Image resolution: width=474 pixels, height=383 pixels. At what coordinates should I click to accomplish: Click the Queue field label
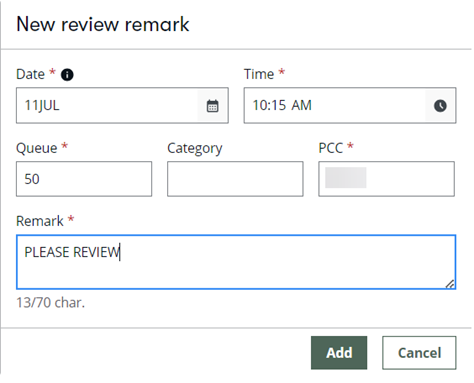click(x=37, y=148)
